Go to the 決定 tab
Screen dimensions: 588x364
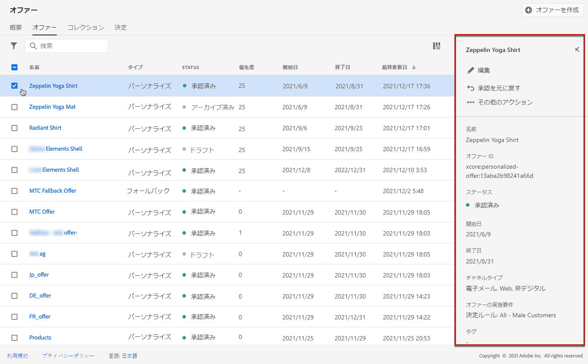click(121, 28)
